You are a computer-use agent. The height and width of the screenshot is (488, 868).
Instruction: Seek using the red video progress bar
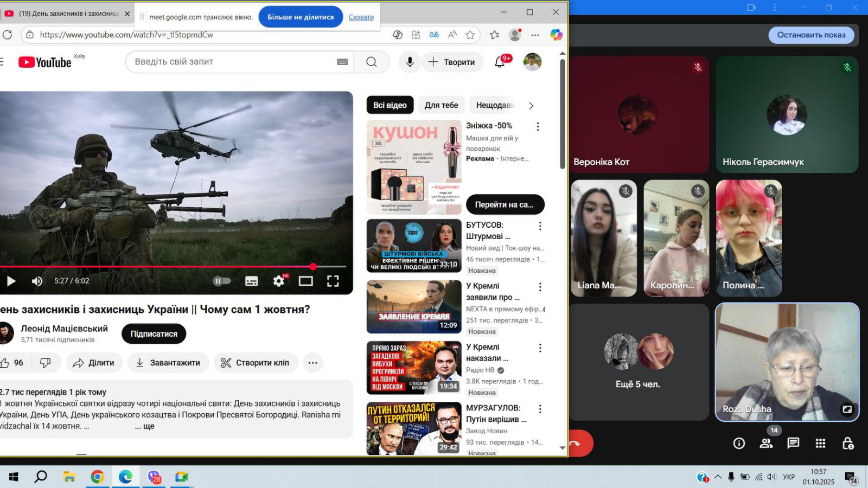click(x=163, y=267)
